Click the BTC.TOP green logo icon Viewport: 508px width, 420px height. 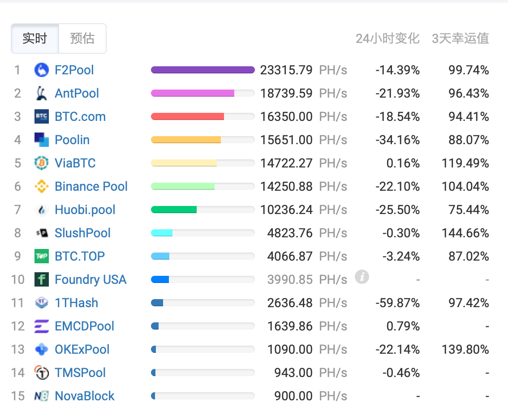(x=42, y=256)
